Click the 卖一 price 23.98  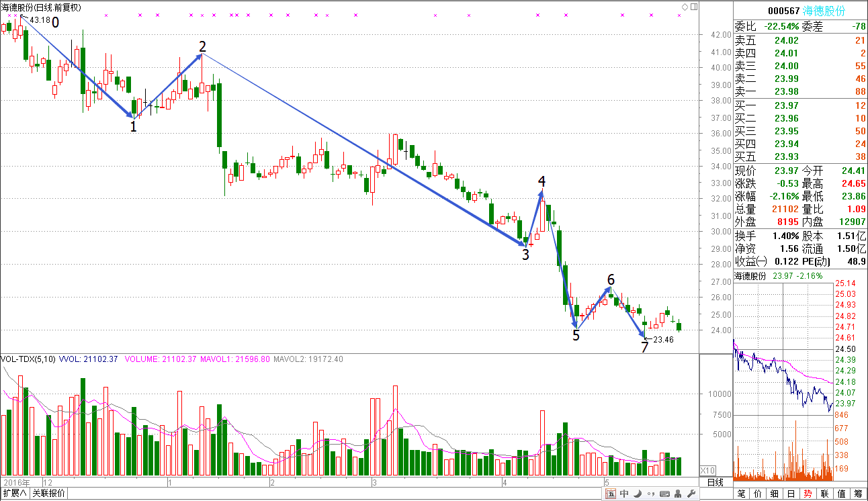pyautogui.click(x=786, y=92)
